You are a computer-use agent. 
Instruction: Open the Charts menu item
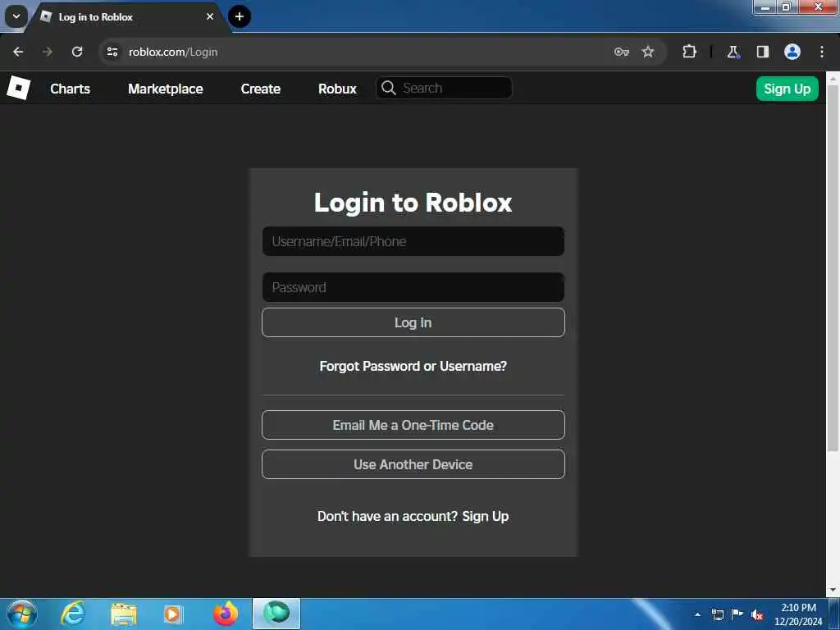[x=71, y=89]
